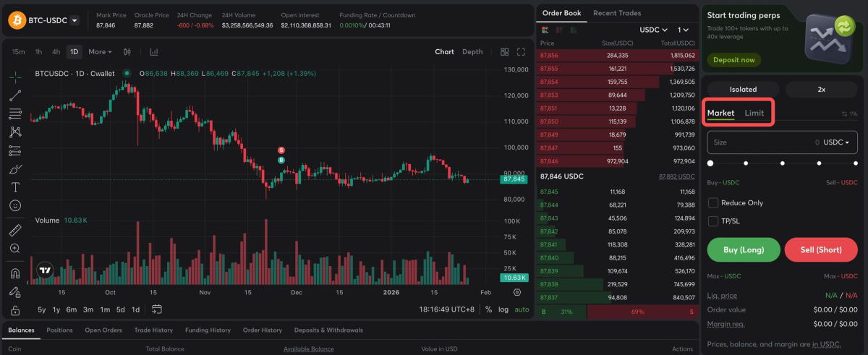The image size is (868, 355).
Task: Click the 87,856 ask price row
Action: click(617, 55)
